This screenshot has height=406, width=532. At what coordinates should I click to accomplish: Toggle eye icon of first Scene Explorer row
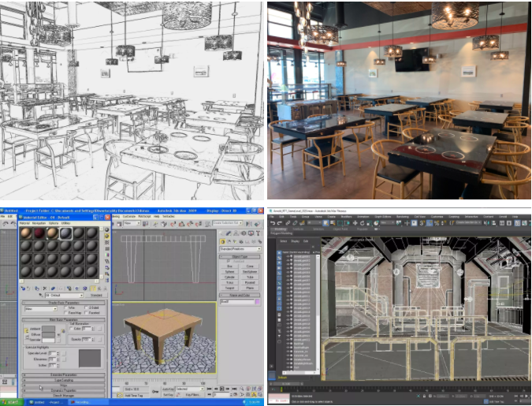288,256
